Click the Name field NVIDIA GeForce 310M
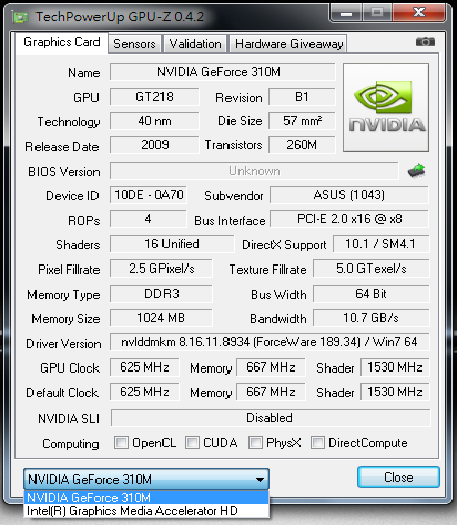This screenshot has height=530, width=462. (x=223, y=72)
